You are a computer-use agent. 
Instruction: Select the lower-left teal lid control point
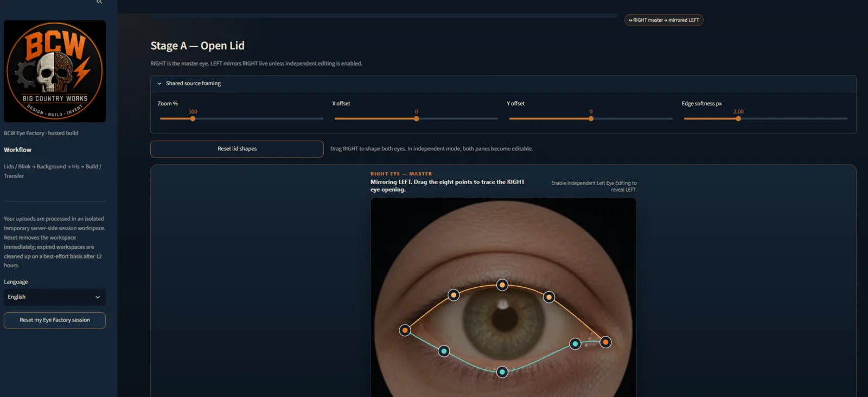(444, 351)
